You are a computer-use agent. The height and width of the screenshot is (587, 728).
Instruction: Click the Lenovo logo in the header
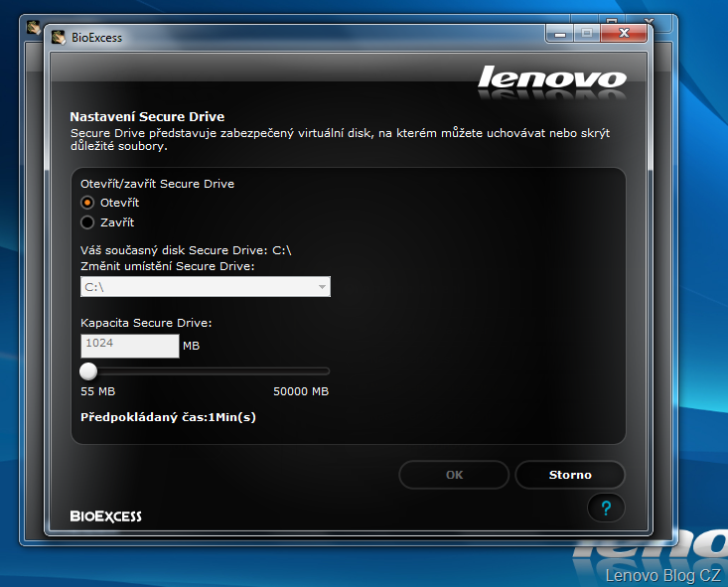pos(551,79)
